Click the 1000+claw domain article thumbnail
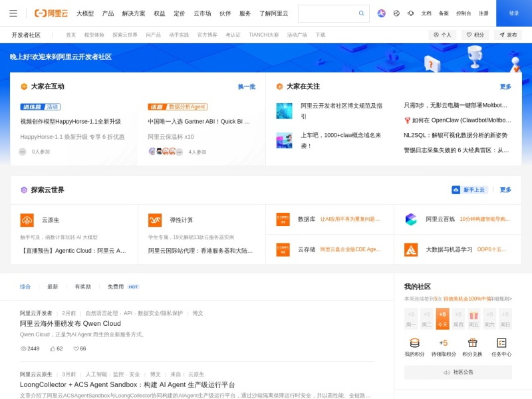 pyautogui.click(x=284, y=140)
